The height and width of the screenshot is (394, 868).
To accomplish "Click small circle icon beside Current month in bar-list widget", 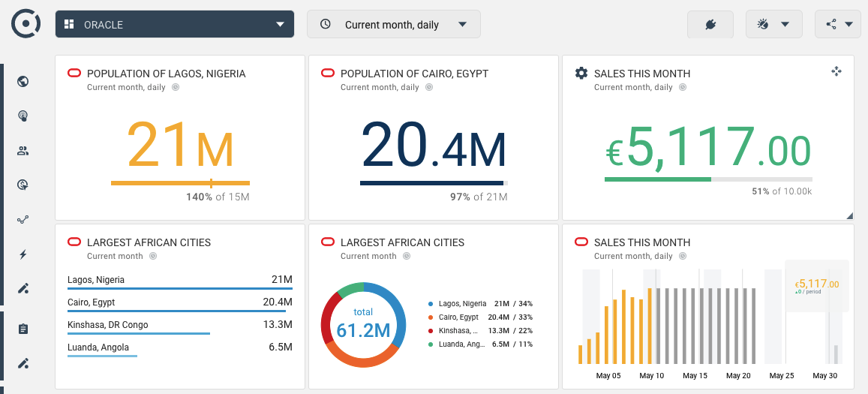I will tap(153, 256).
